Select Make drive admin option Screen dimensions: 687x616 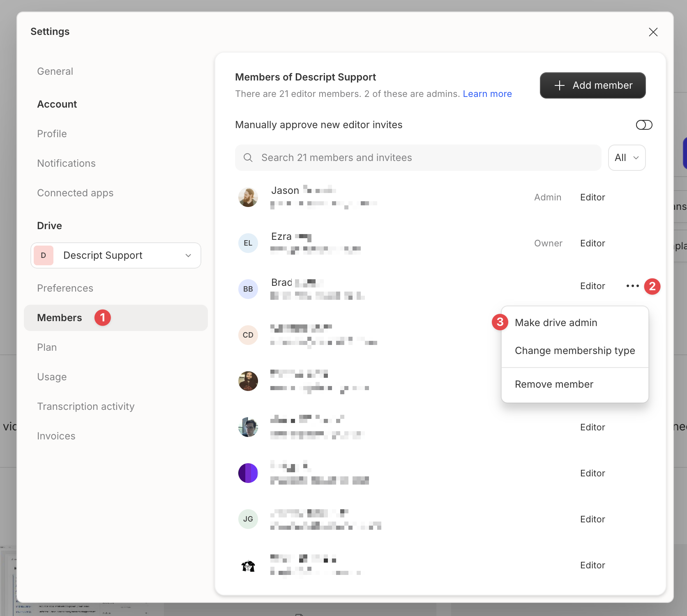pos(556,323)
